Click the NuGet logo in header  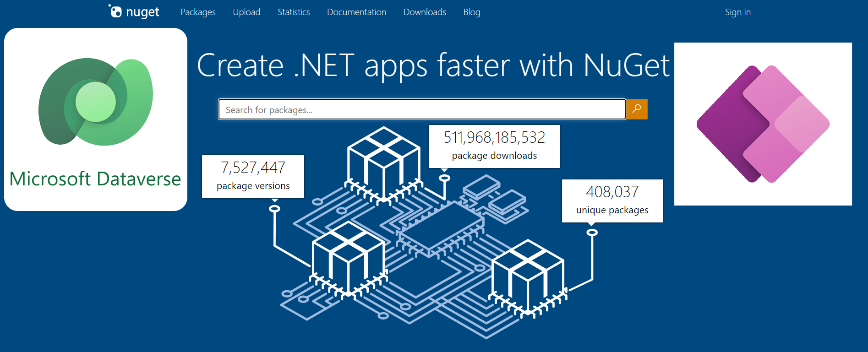(134, 12)
